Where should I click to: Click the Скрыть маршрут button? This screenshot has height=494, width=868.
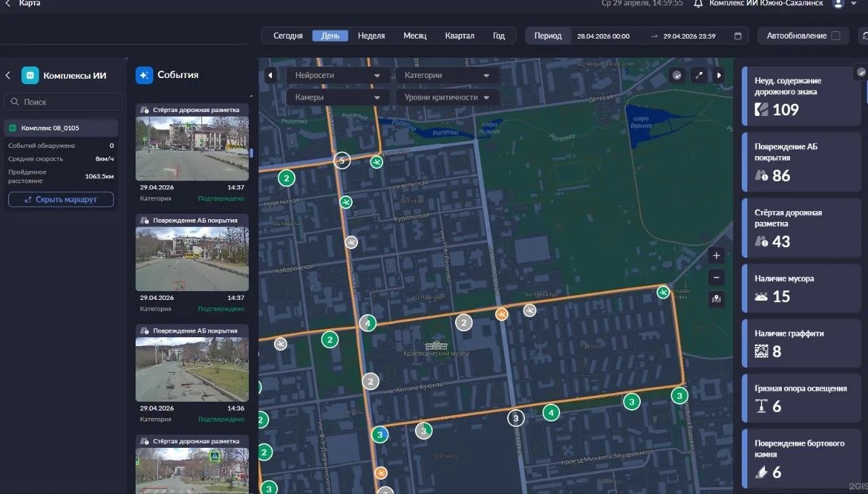pyautogui.click(x=61, y=199)
